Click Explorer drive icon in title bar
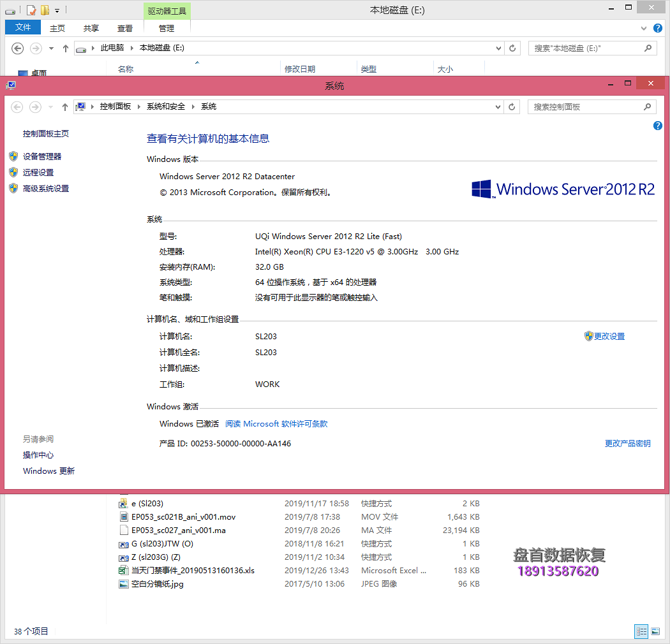 (10, 11)
